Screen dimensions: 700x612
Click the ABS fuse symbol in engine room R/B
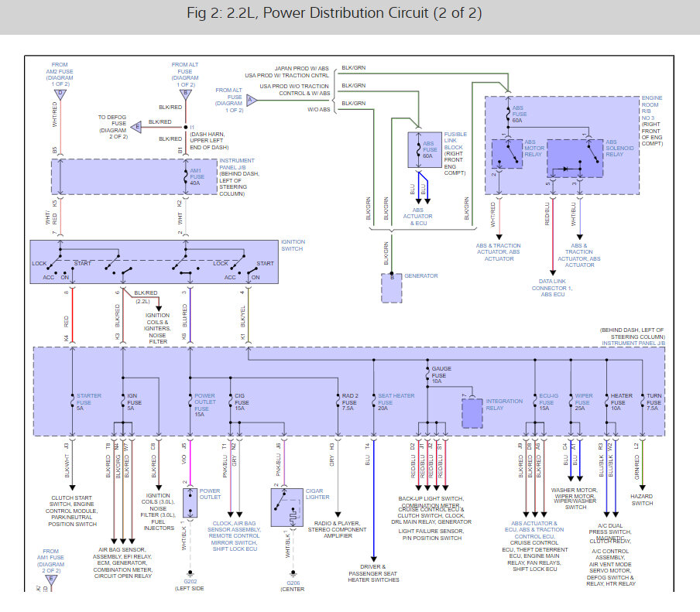tap(508, 115)
